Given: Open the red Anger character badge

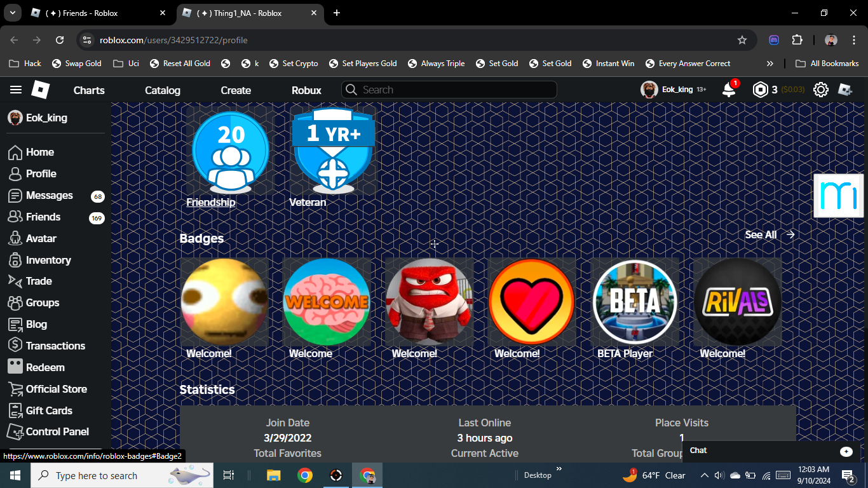Looking at the screenshot, I should [430, 302].
